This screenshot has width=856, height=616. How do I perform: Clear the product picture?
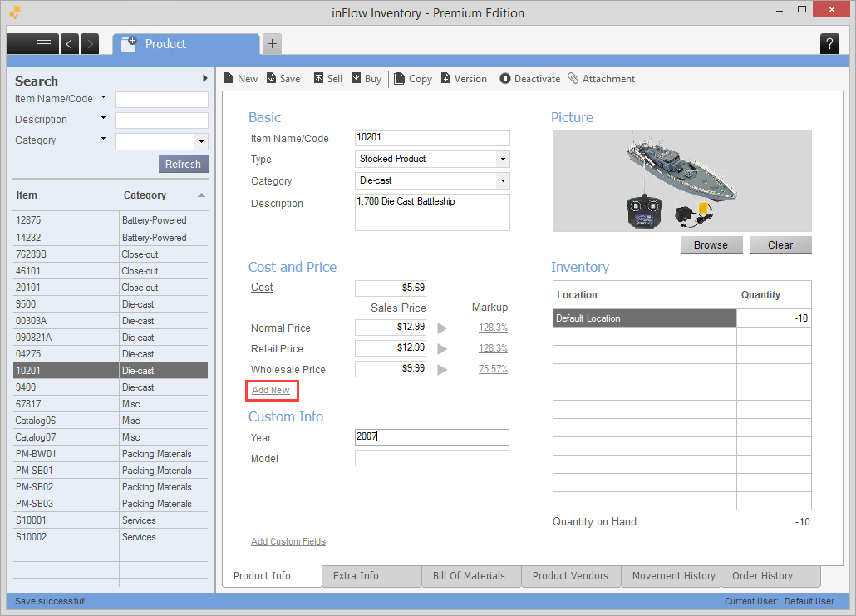click(x=780, y=244)
